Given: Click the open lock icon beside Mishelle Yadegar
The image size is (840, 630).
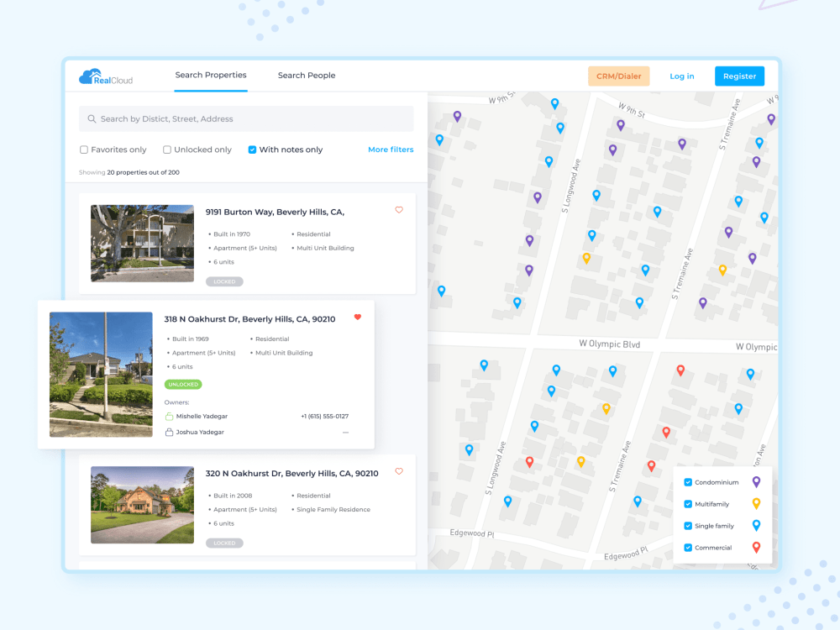Looking at the screenshot, I should 170,417.
